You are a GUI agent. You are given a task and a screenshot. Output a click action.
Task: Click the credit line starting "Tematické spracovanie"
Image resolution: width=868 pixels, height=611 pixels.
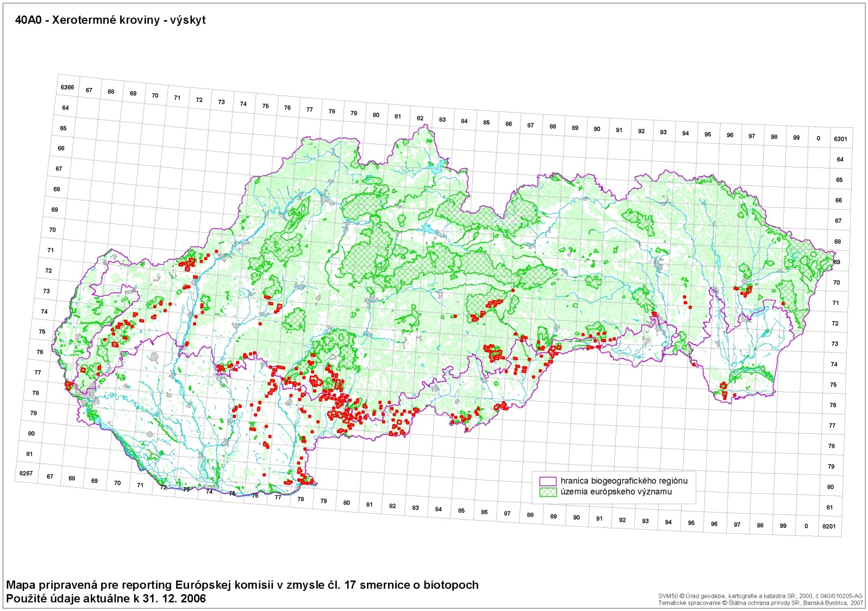pyautogui.click(x=760, y=603)
